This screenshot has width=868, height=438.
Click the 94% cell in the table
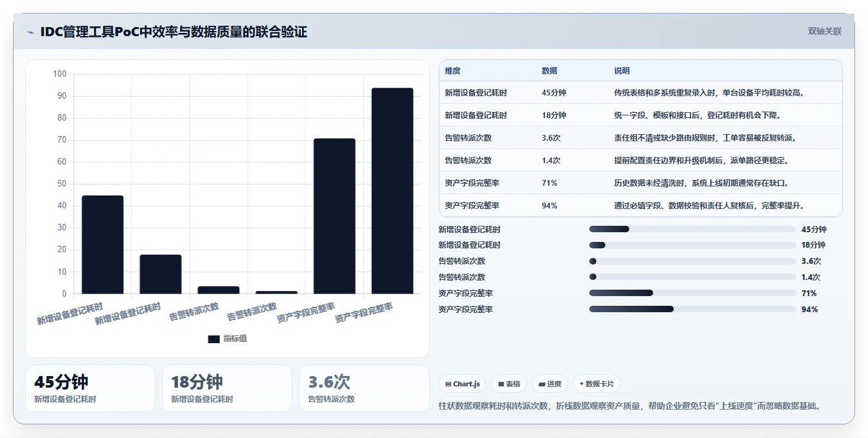pyautogui.click(x=550, y=206)
